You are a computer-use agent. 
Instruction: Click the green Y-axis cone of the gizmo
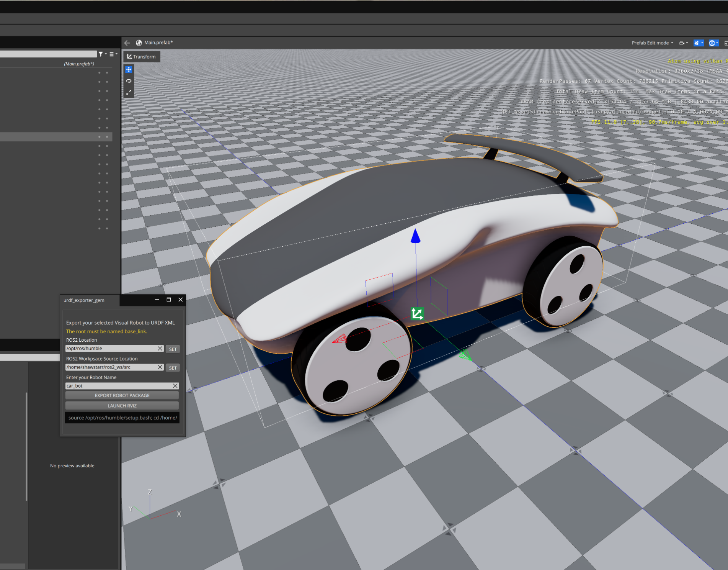click(465, 355)
